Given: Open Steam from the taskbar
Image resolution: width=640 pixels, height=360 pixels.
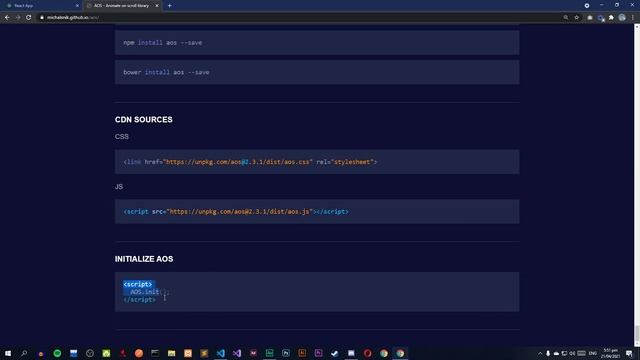Looking at the screenshot, I should (x=335, y=353).
